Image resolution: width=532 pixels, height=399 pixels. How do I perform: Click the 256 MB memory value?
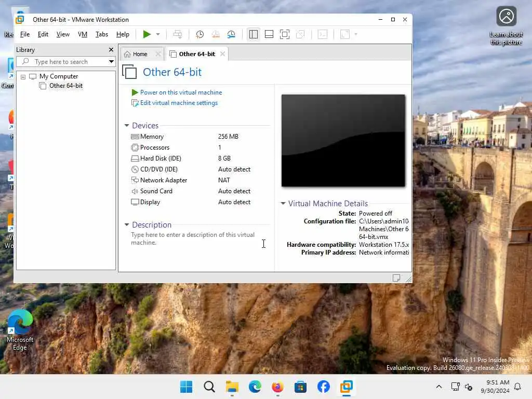click(x=229, y=137)
